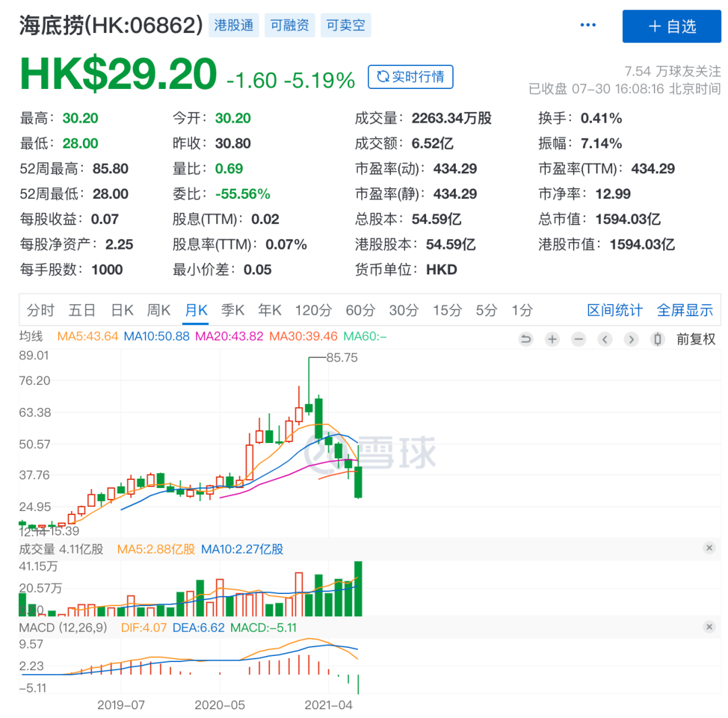Switch to the 分时 chart tab
This screenshot has height=718, width=728.
(40, 309)
